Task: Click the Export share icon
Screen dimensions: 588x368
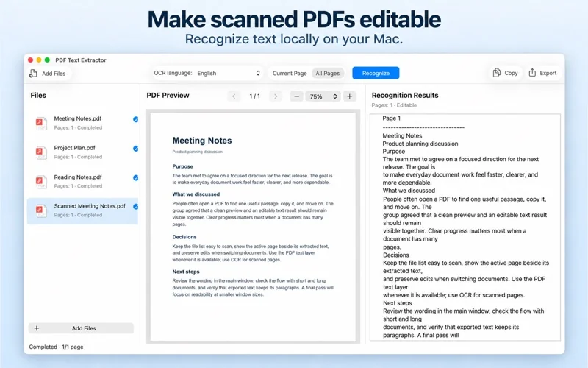Action: [x=532, y=72]
